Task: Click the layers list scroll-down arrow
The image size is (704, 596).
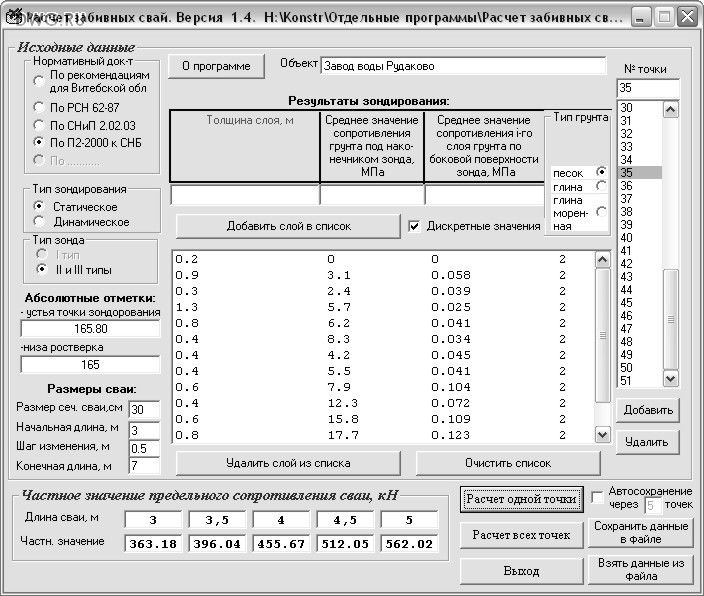Action: tap(602, 434)
